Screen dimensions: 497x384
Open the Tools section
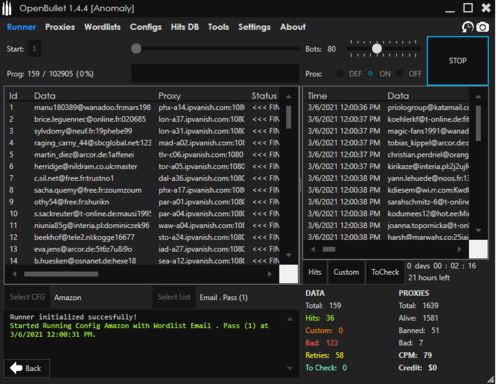pos(218,27)
